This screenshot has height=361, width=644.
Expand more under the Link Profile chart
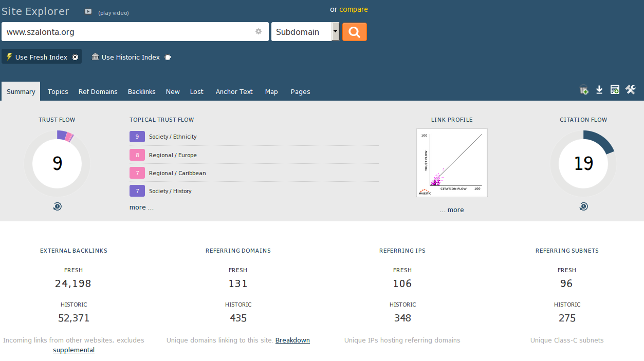coord(452,210)
